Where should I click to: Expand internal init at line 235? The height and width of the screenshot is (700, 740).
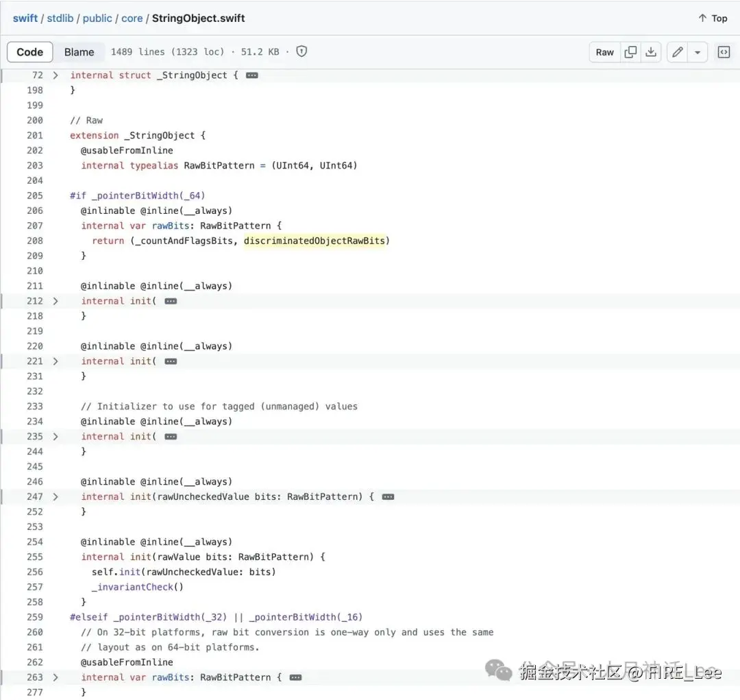(x=56, y=437)
